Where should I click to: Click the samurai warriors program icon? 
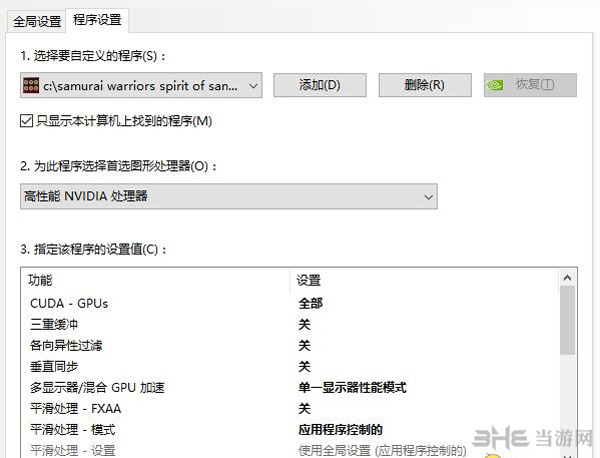tap(31, 85)
